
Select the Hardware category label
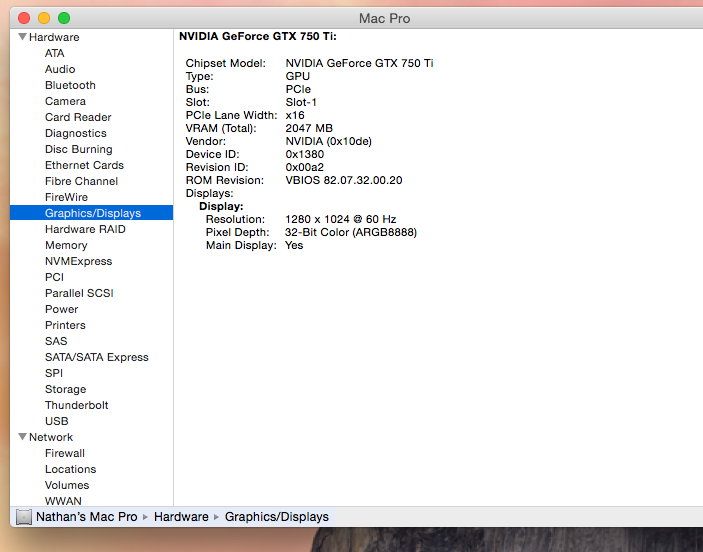[x=54, y=37]
